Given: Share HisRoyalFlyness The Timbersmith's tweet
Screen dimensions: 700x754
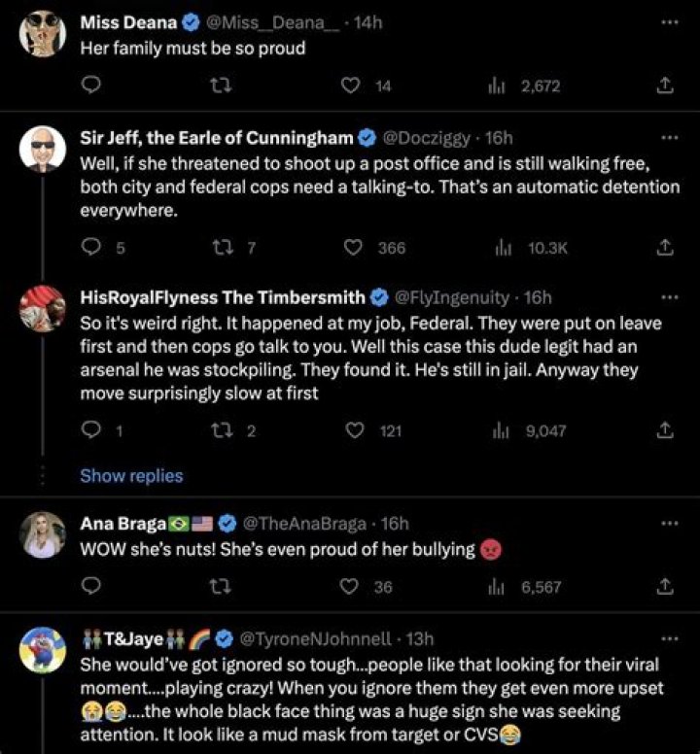Looking at the screenshot, I should point(666,430).
